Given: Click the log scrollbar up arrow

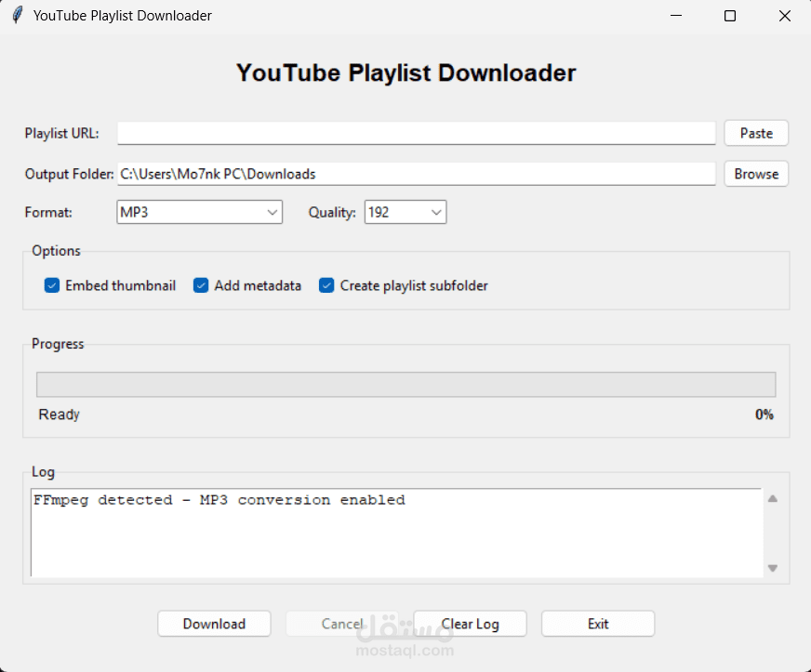Looking at the screenshot, I should click(772, 498).
